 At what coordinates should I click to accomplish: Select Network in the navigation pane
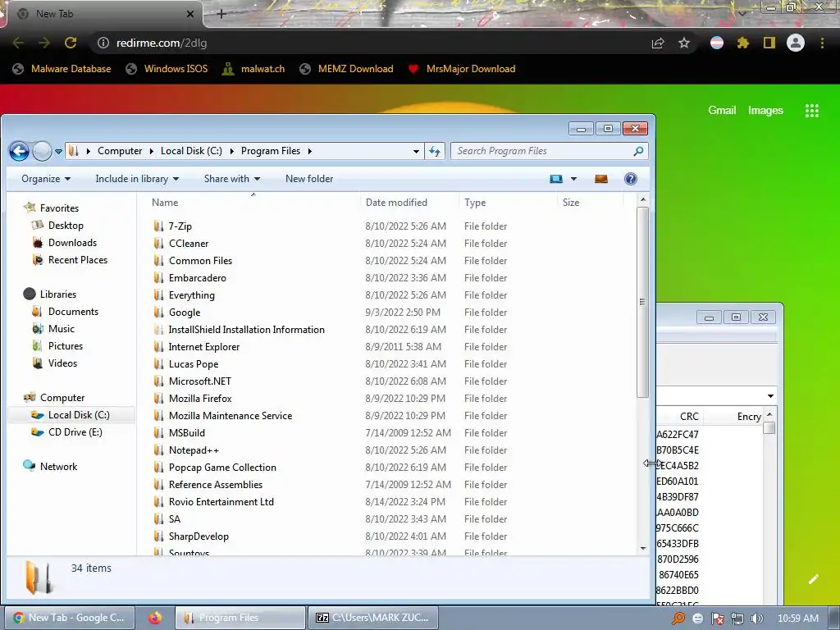(58, 466)
